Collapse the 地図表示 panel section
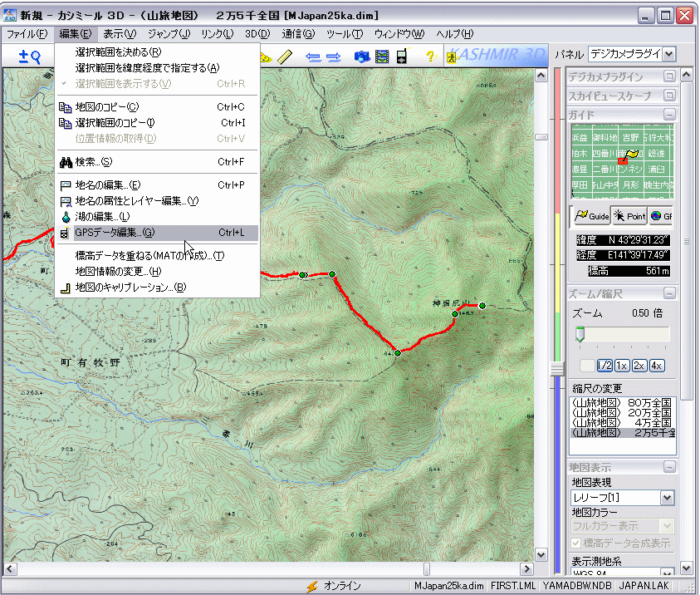700x595 pixels. tap(668, 468)
